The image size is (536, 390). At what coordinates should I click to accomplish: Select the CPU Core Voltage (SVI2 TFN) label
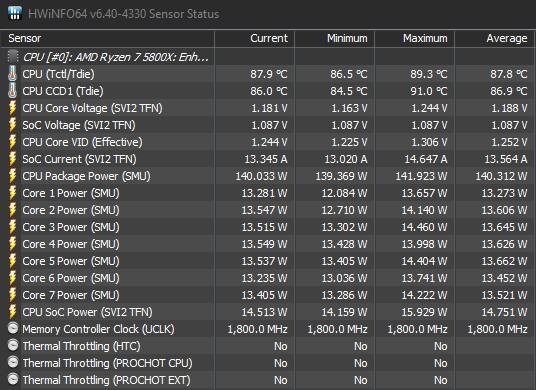(x=92, y=108)
